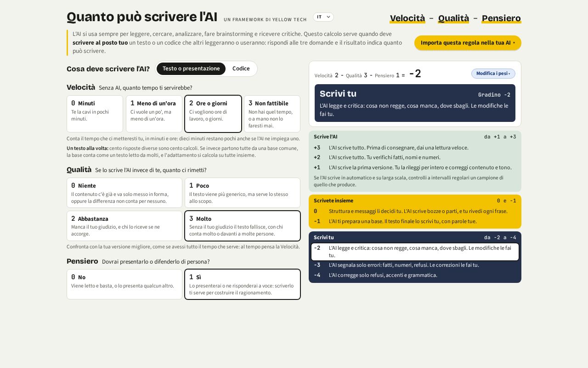Click the +3 row 'dai una lettura veloce'
This screenshot has width=588, height=368.
[415, 148]
